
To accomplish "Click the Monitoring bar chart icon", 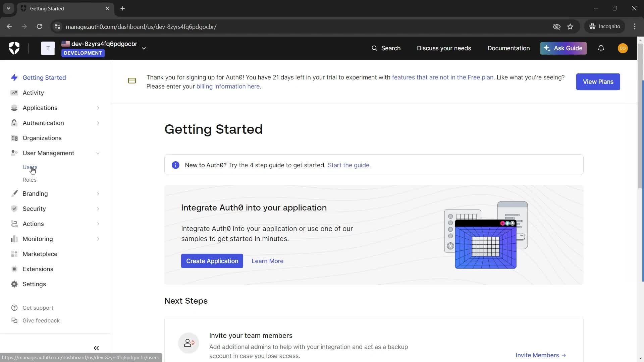I will 14,239.
